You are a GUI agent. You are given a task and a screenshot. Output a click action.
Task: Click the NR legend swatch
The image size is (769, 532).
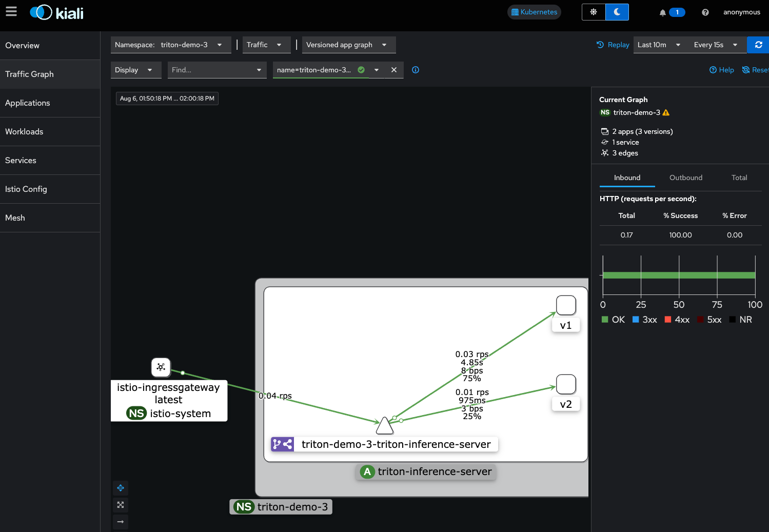pos(733,320)
